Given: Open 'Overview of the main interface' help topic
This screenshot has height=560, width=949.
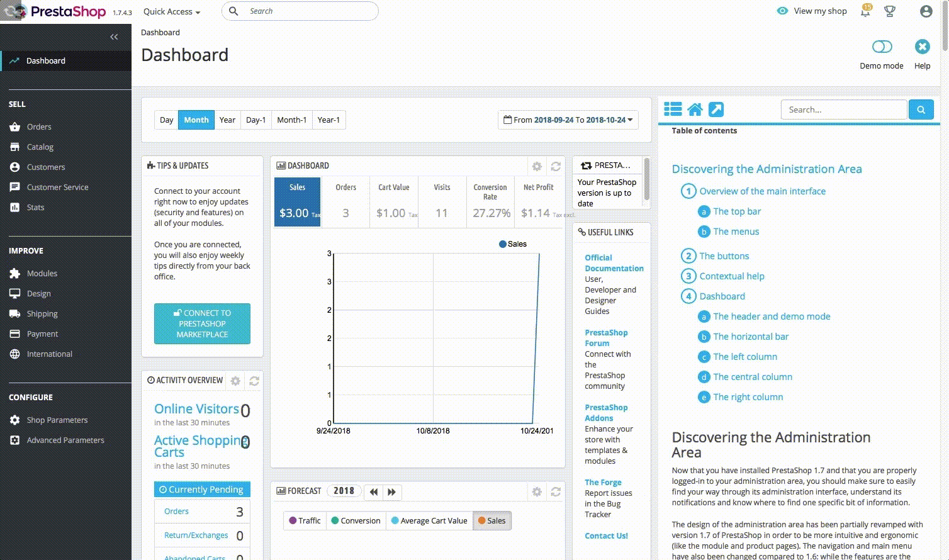Looking at the screenshot, I should [762, 191].
